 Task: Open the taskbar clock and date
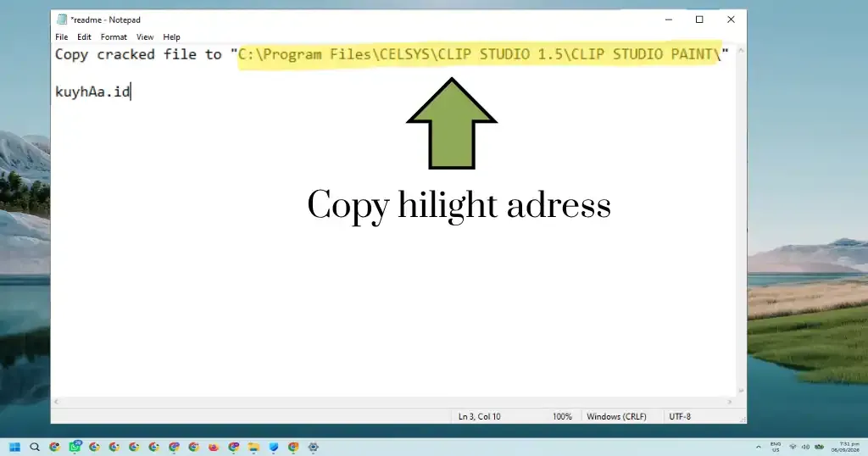click(845, 448)
